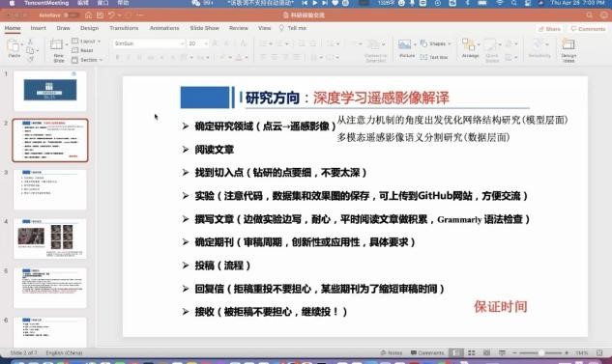Toggle the Notes pane in status bar
This screenshot has width=612, height=364.
392,352
